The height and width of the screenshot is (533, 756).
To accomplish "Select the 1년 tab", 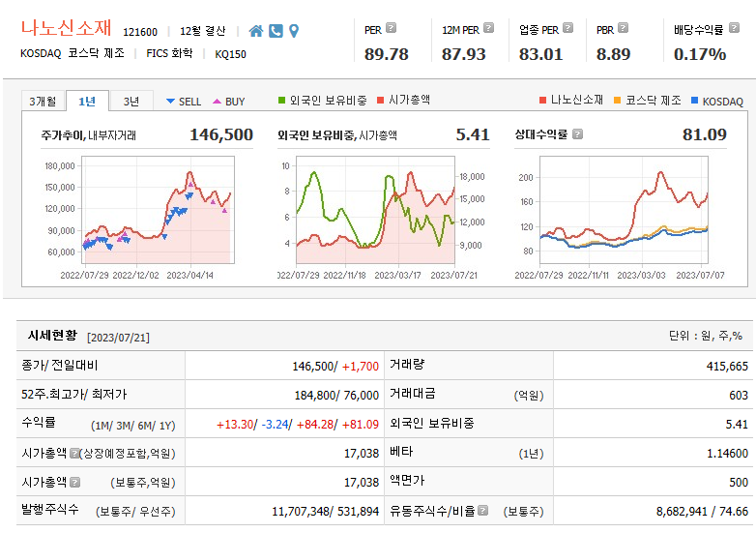I will coord(87,102).
